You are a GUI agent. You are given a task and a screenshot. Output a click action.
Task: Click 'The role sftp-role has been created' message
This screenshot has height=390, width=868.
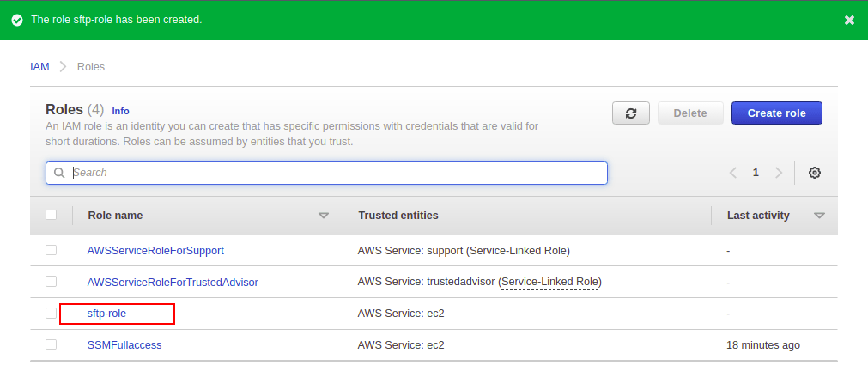click(117, 20)
